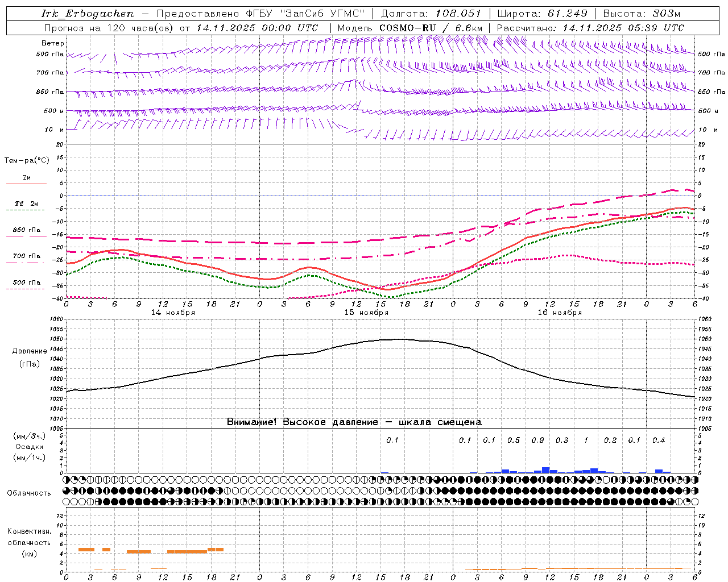Click the station name Irk_Erbogachen in header
The height and width of the screenshot is (582, 728).
point(87,14)
